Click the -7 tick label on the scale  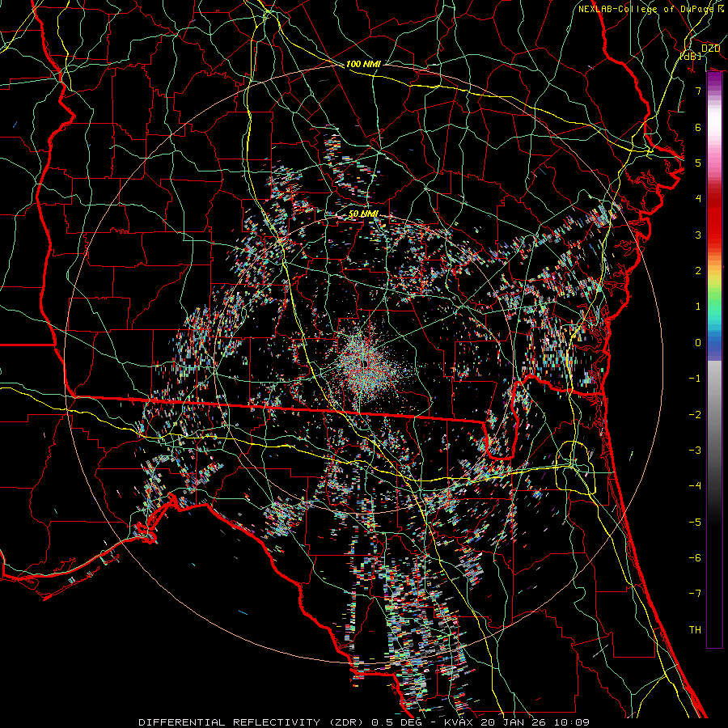(x=695, y=594)
